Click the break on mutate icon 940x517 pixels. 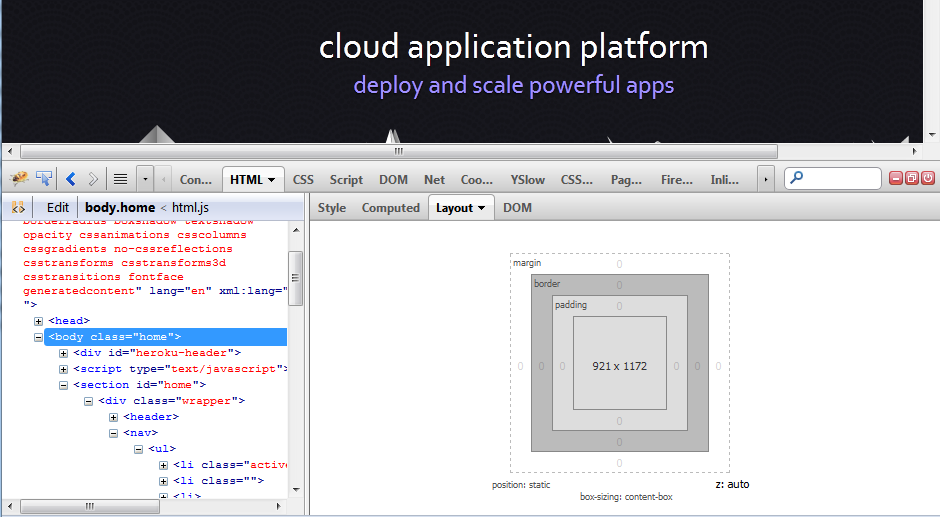click(x=18, y=208)
